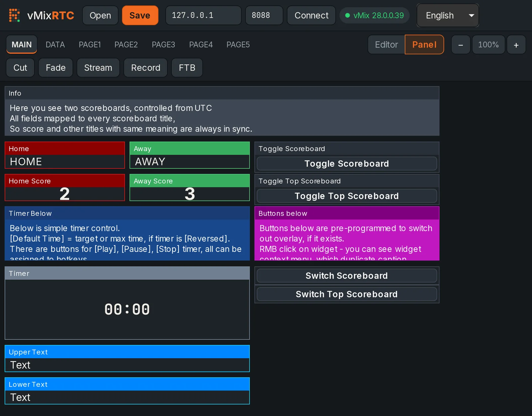
Task: Click the blue Lower Text header
Action: click(127, 384)
